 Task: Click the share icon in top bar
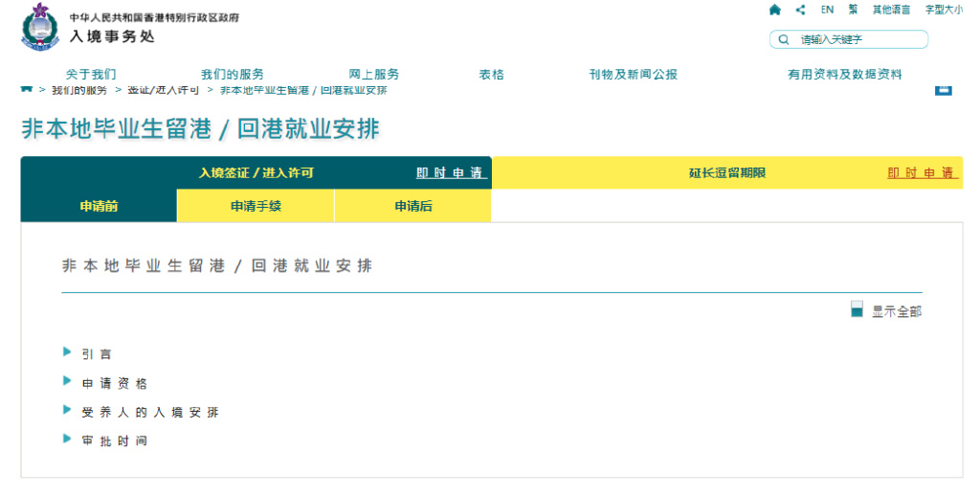tap(800, 10)
